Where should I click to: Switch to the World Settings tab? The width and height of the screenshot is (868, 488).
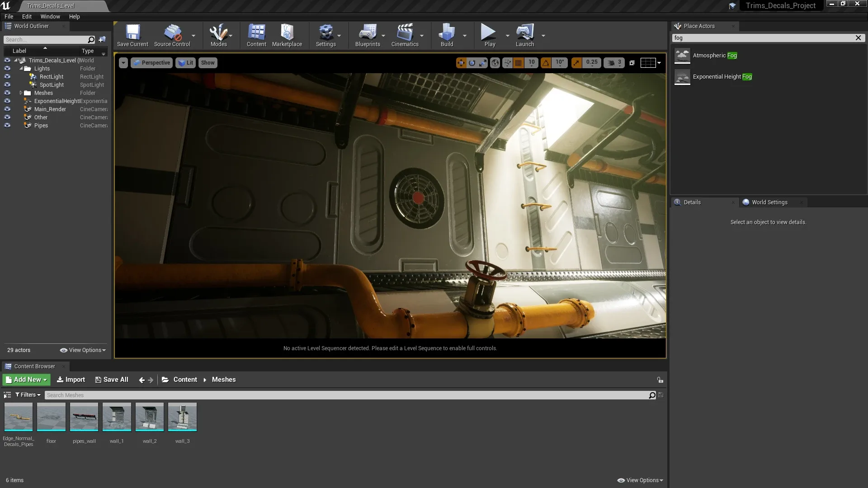769,202
